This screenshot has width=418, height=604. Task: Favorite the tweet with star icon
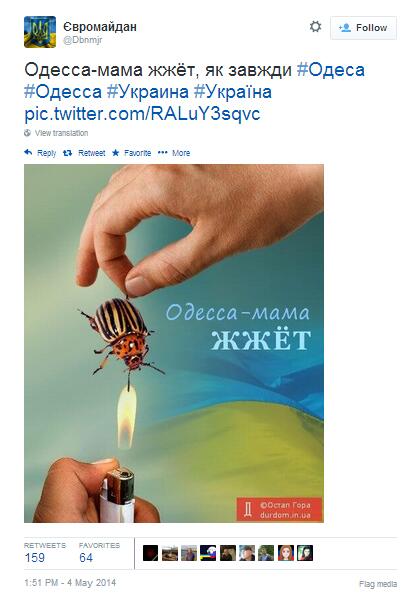pos(116,153)
